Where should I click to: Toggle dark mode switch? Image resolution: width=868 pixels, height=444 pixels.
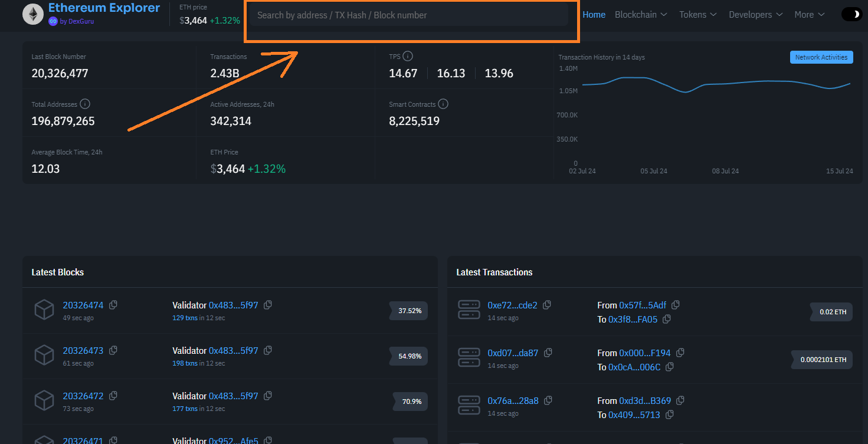851,14
